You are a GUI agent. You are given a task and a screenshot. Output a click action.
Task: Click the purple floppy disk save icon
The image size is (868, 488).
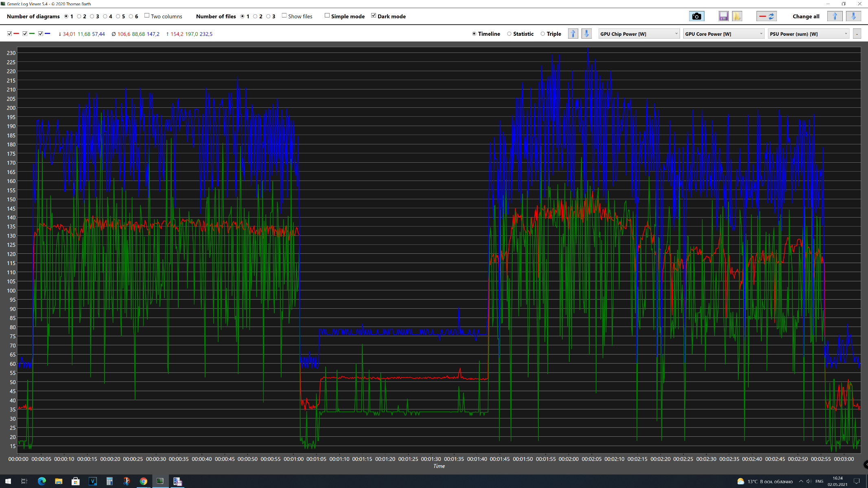[723, 16]
